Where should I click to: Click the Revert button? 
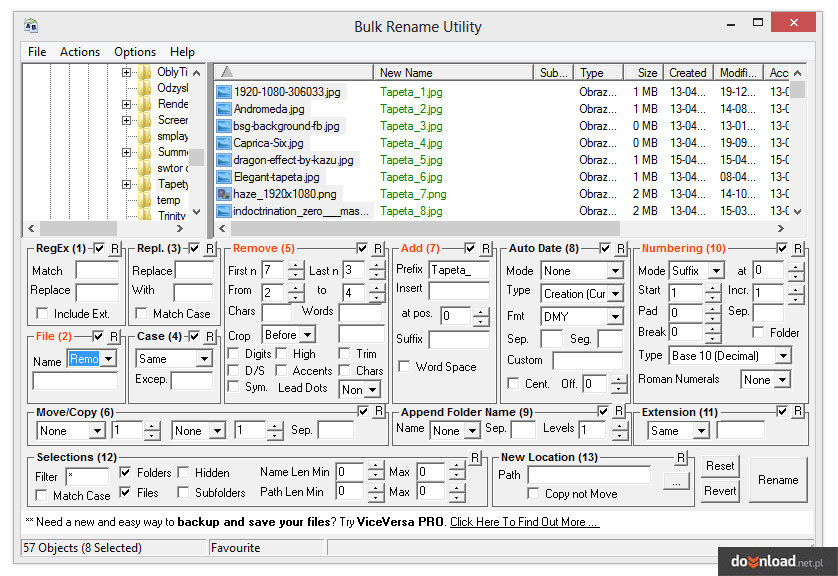coord(720,491)
